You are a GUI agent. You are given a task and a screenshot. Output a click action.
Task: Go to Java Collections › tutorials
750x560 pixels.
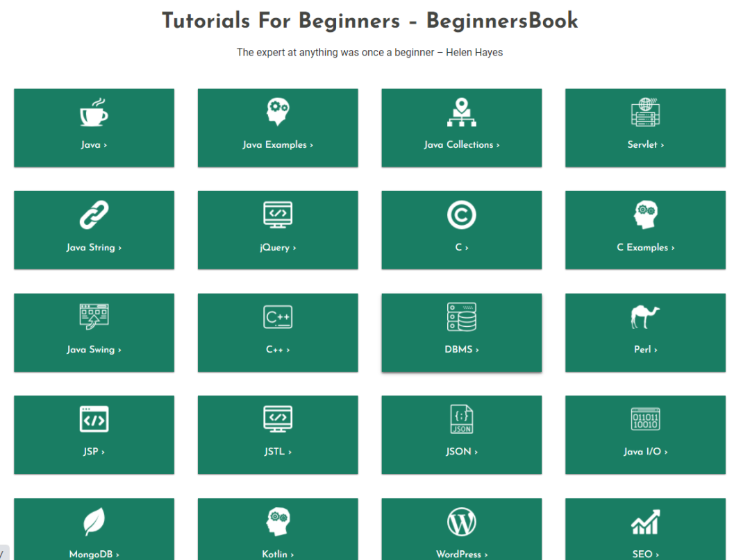point(462,145)
